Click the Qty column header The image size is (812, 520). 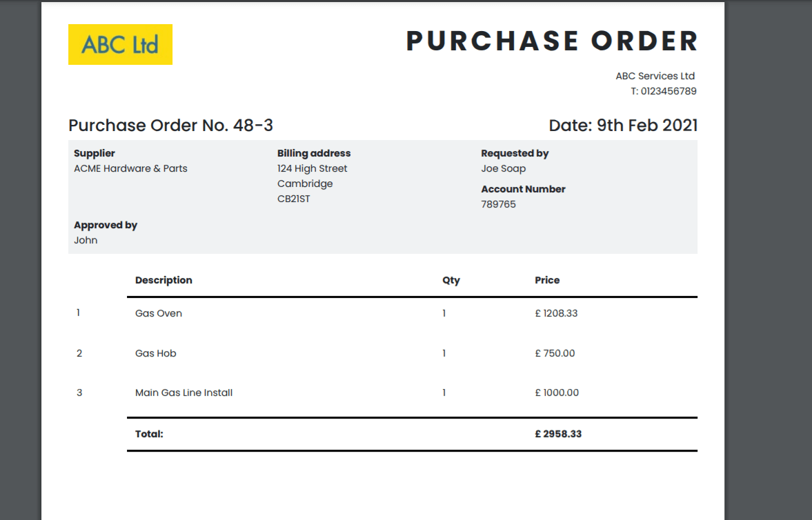tap(451, 280)
